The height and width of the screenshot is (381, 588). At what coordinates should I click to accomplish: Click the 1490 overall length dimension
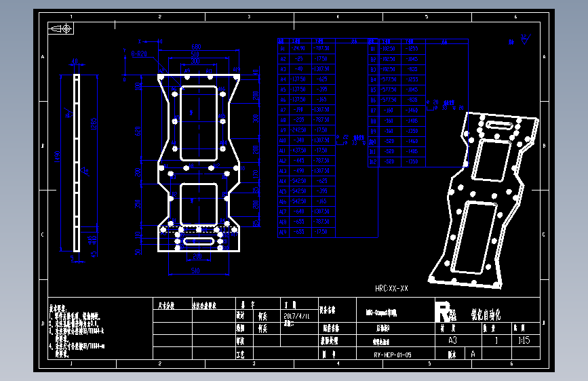[x=57, y=157]
